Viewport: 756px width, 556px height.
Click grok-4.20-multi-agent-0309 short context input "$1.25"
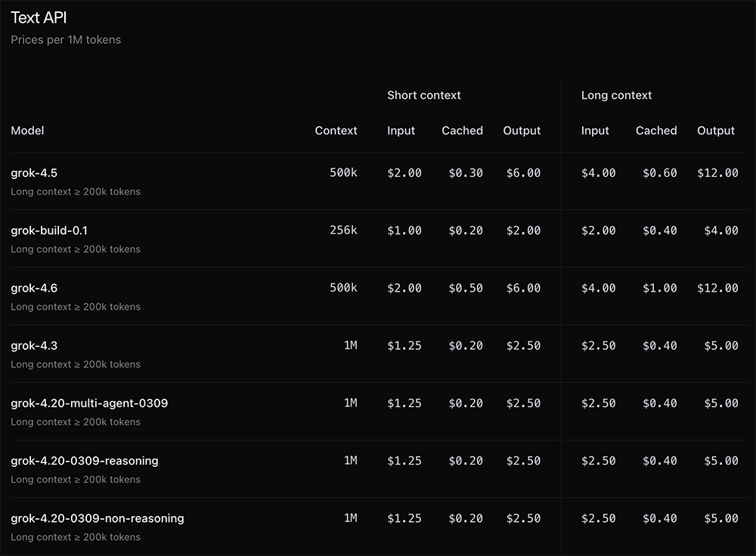pos(404,403)
